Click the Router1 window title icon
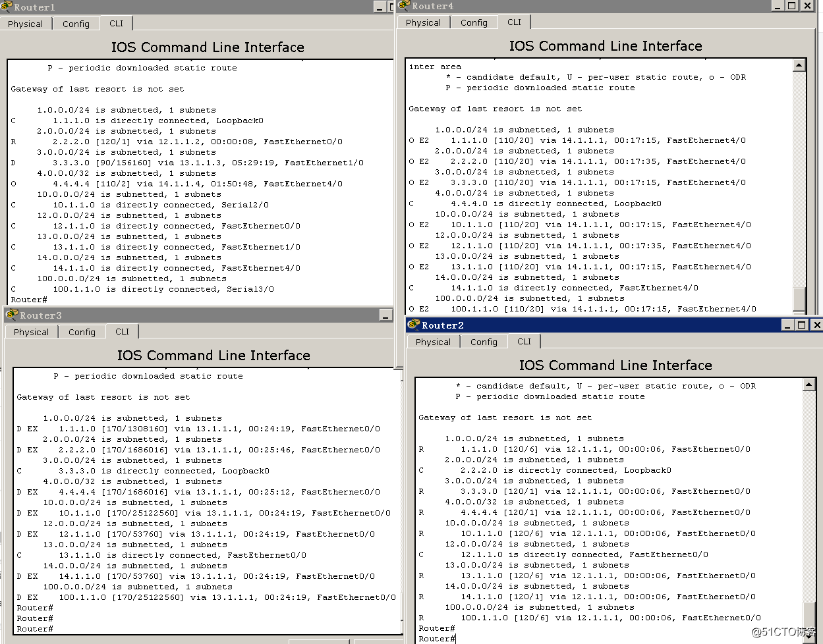Image resolution: width=823 pixels, height=644 pixels. pos(7,7)
